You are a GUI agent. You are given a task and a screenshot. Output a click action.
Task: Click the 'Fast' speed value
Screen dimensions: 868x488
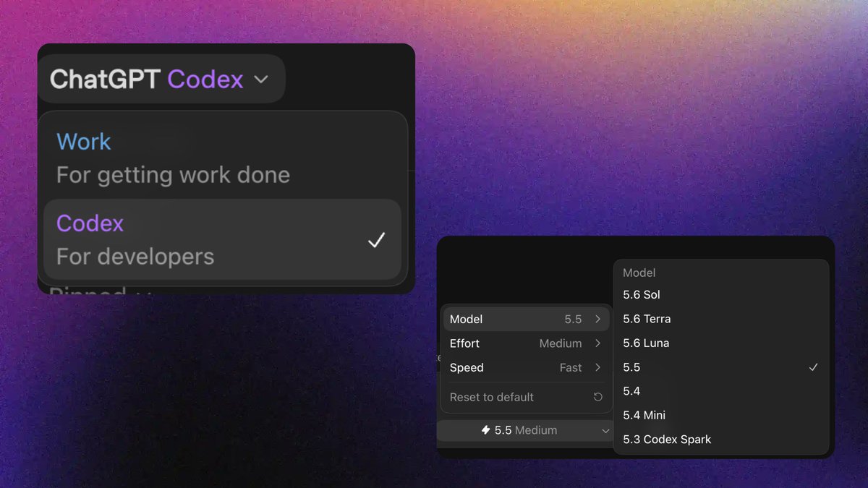[x=571, y=367]
